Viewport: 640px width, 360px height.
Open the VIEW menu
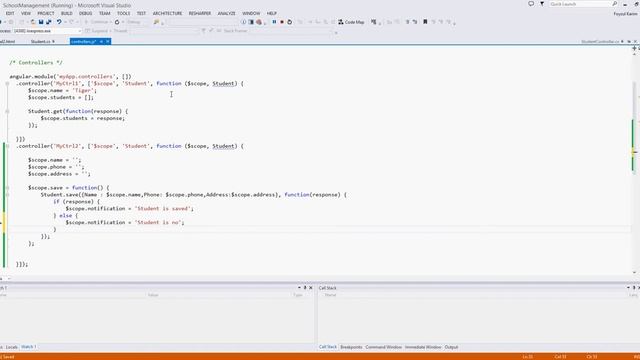coord(26,13)
